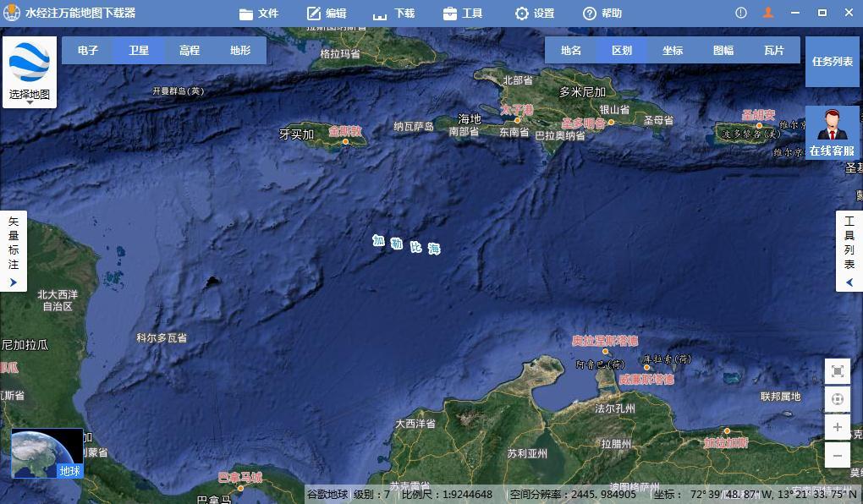Expand the 工具列表 right side panel
Image resolution: width=863 pixels, height=504 pixels.
(x=849, y=251)
